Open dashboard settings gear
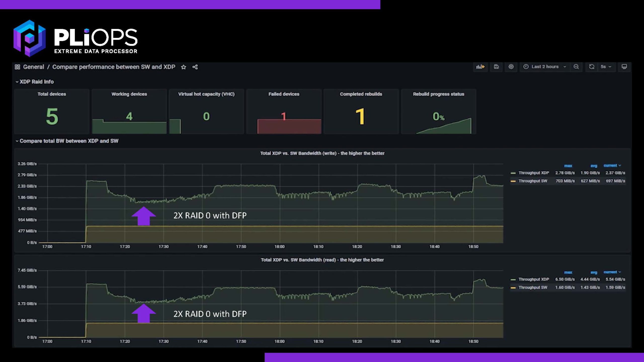644x362 pixels. coord(511,67)
